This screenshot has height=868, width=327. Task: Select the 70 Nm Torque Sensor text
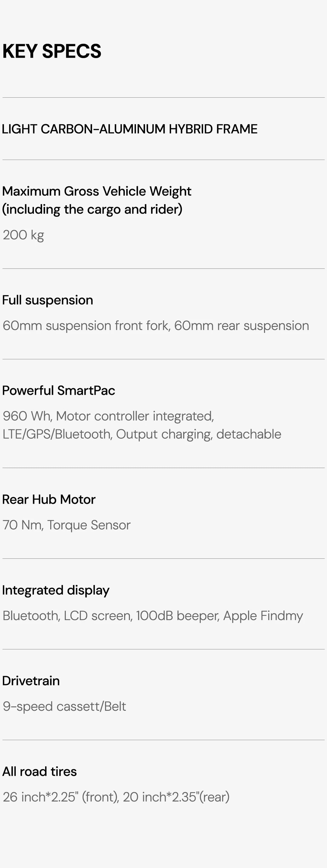[x=67, y=525]
